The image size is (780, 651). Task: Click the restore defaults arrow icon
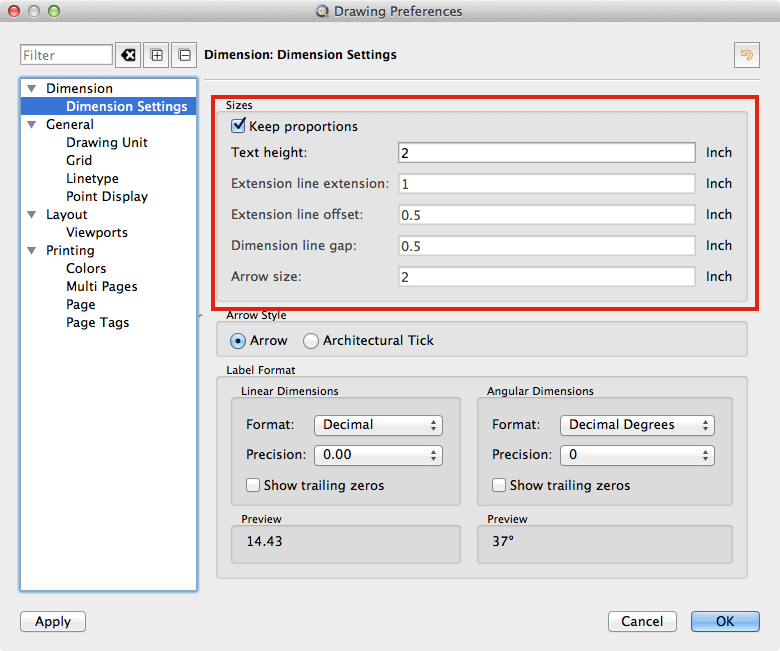745,55
